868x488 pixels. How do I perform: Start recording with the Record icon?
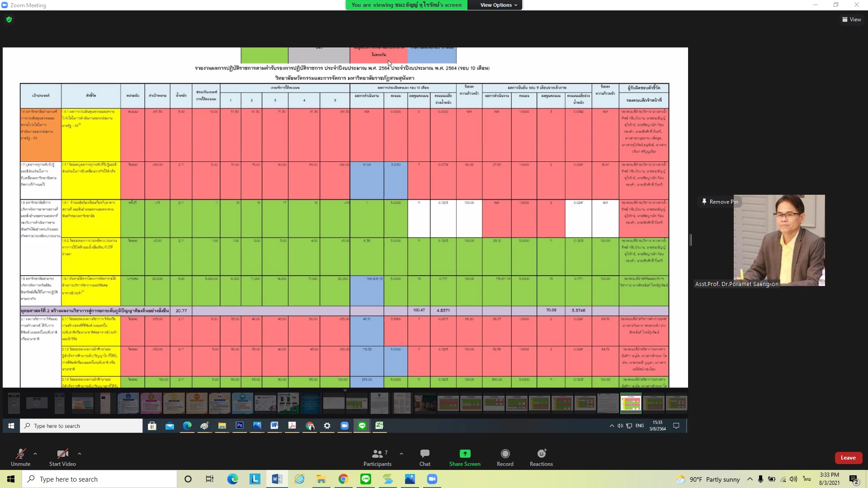coord(505,454)
